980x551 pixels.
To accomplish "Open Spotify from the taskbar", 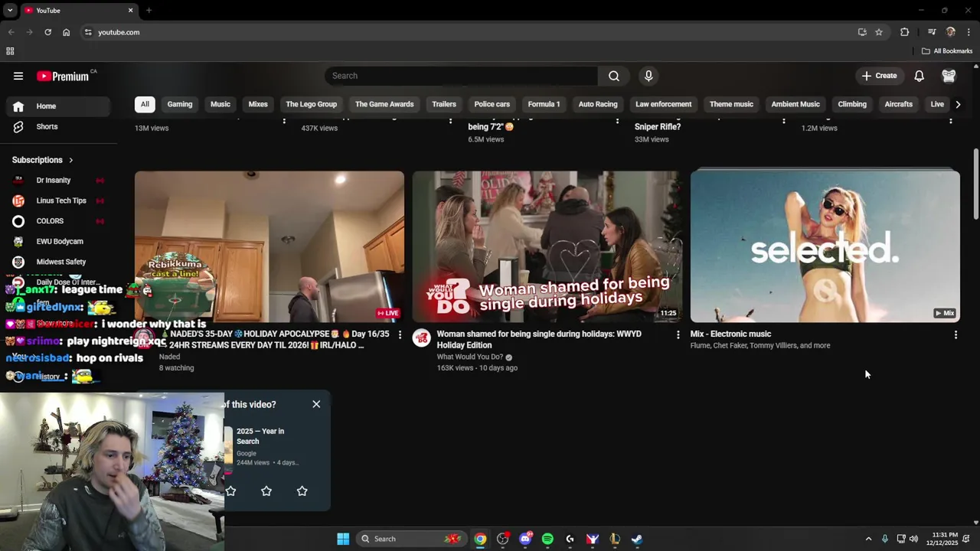I will (x=547, y=539).
